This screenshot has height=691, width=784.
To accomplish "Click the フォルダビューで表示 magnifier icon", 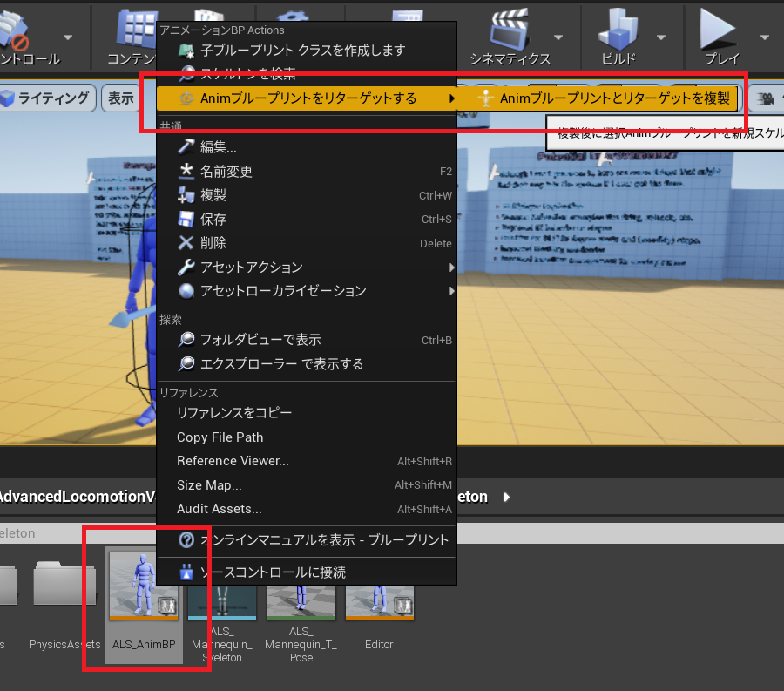I will (x=186, y=340).
